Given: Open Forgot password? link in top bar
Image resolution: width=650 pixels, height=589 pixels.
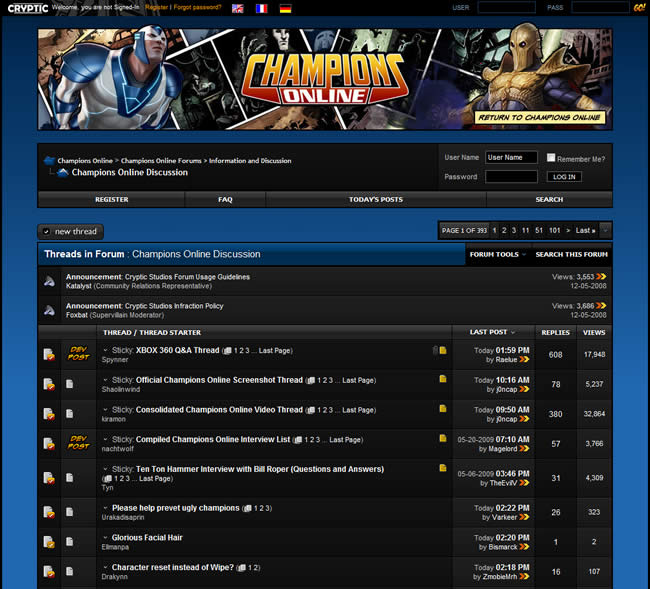Looking at the screenshot, I should pos(197,7).
